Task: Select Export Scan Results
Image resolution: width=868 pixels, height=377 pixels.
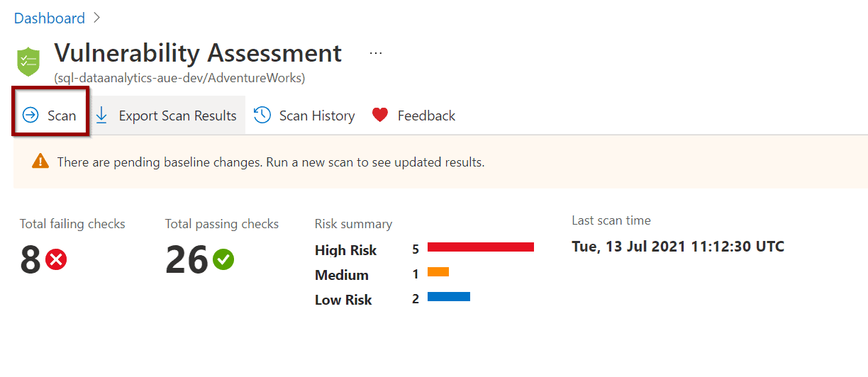Action: 167,115
